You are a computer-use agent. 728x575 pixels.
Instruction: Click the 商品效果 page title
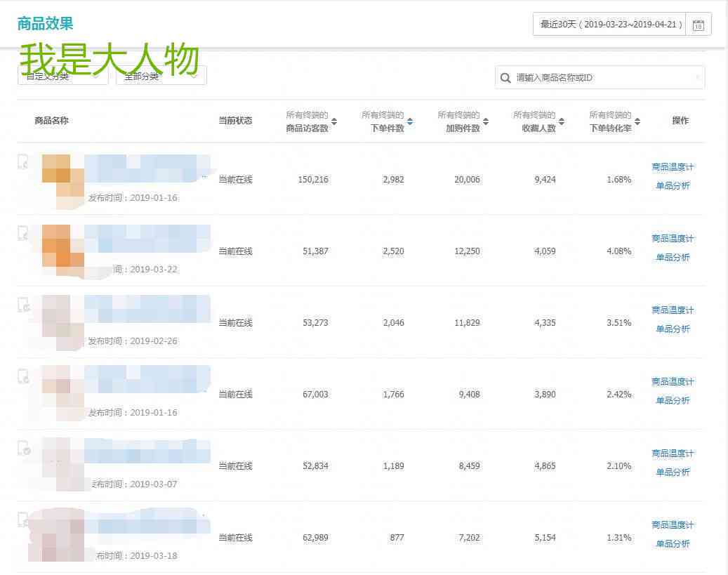tap(45, 23)
